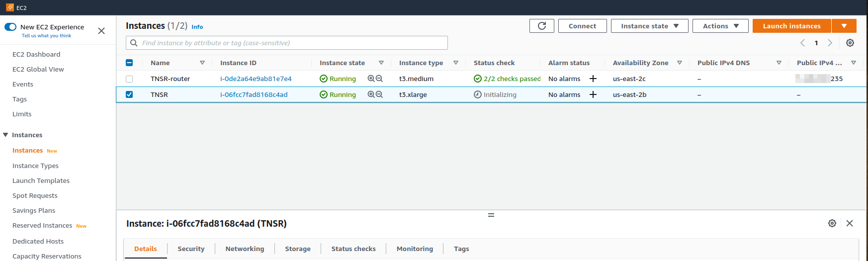
Task: Uncheck the TNSR instance checkbox
Action: (129, 94)
